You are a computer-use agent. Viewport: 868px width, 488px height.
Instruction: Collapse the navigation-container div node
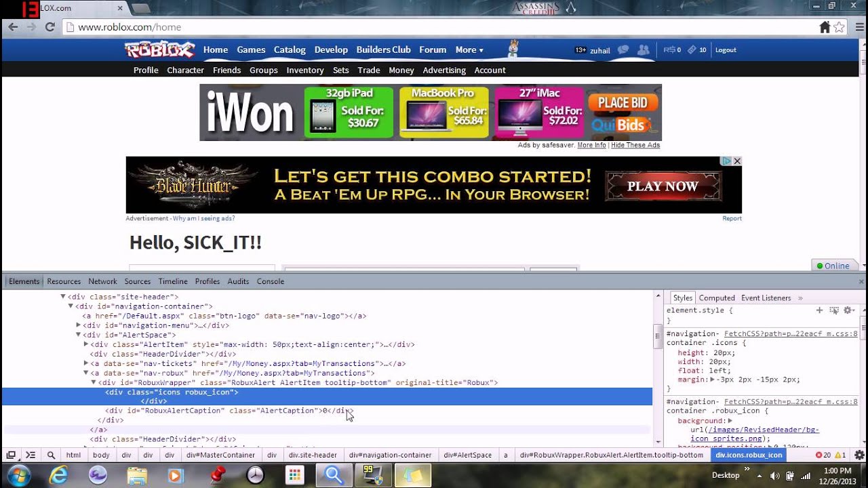tap(71, 306)
